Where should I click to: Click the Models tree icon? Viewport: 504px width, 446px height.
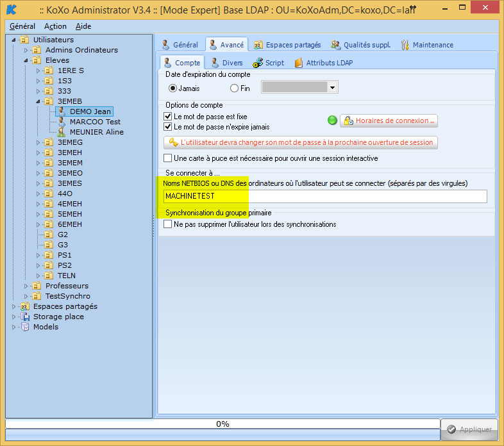pos(25,327)
